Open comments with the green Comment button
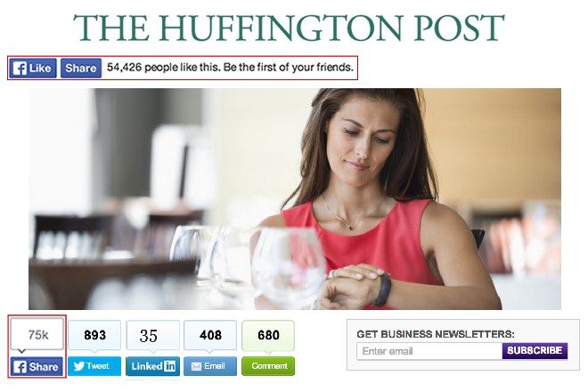Viewport: 588px width, 392px height. coord(268,366)
